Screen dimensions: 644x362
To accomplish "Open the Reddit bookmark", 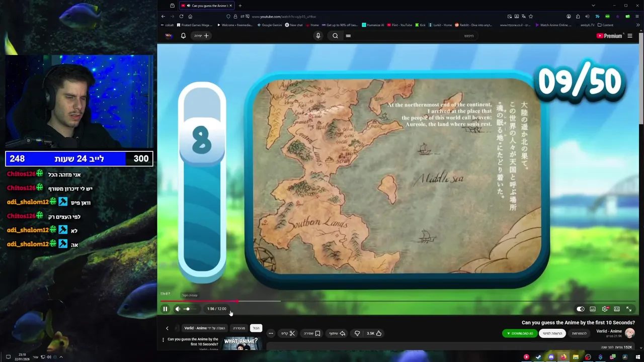I will (473, 25).
